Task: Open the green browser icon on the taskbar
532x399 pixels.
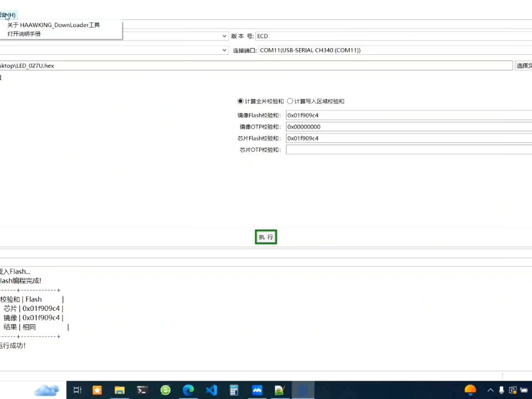Action: pos(165,390)
